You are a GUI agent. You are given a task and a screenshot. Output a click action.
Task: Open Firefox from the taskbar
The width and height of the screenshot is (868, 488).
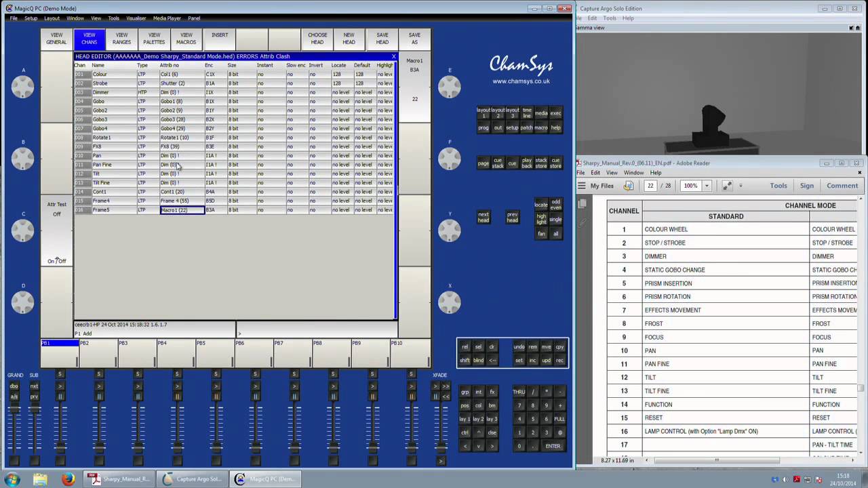(x=68, y=479)
